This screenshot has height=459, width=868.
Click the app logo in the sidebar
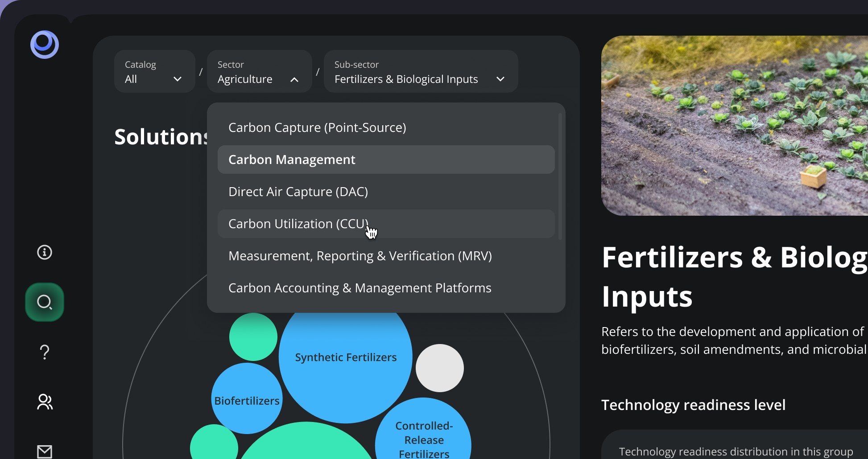[45, 45]
